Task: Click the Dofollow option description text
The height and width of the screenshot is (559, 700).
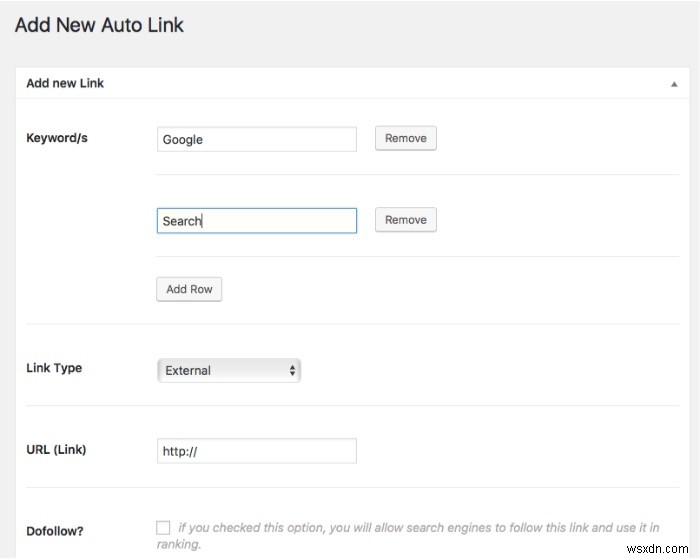Action: pos(408,536)
